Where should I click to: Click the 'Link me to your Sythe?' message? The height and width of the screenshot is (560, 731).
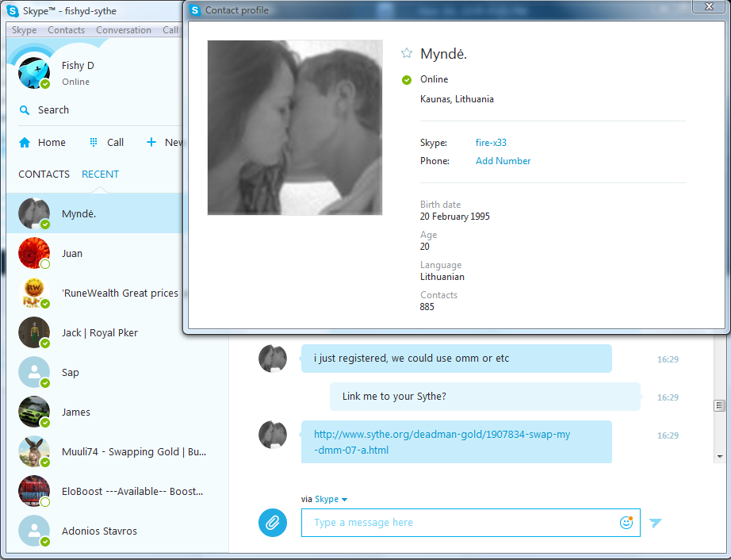click(485, 397)
